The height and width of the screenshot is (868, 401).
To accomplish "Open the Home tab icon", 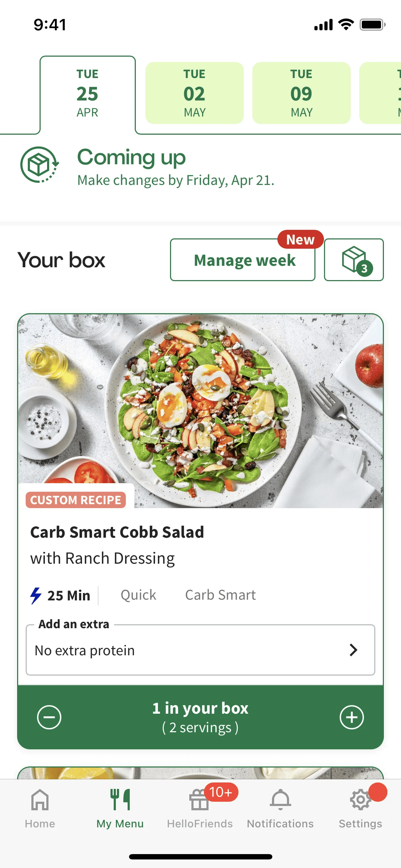I will click(40, 800).
